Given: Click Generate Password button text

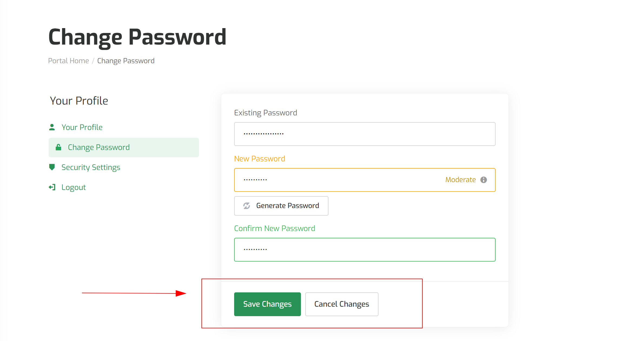Looking at the screenshot, I should pyautogui.click(x=288, y=206).
